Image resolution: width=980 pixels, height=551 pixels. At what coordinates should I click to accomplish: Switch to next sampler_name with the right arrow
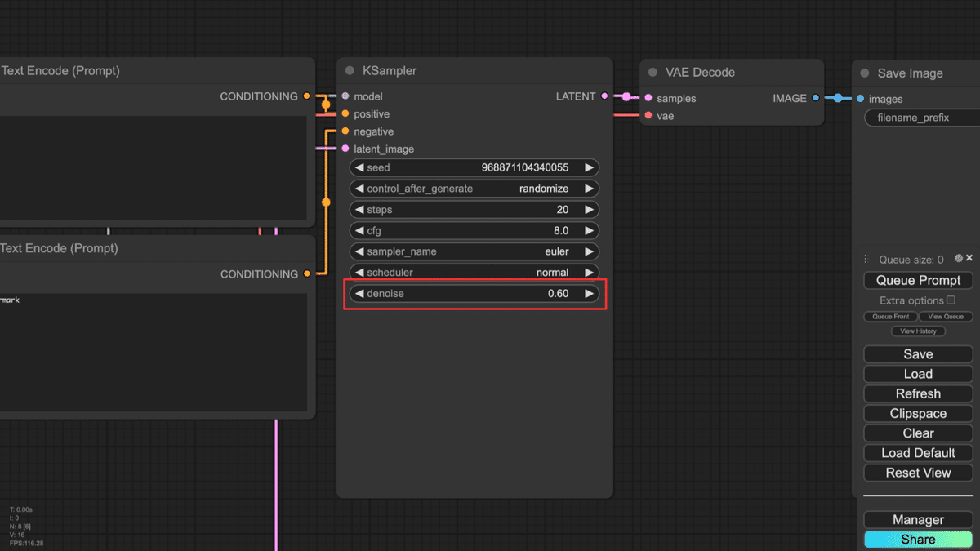click(x=590, y=251)
